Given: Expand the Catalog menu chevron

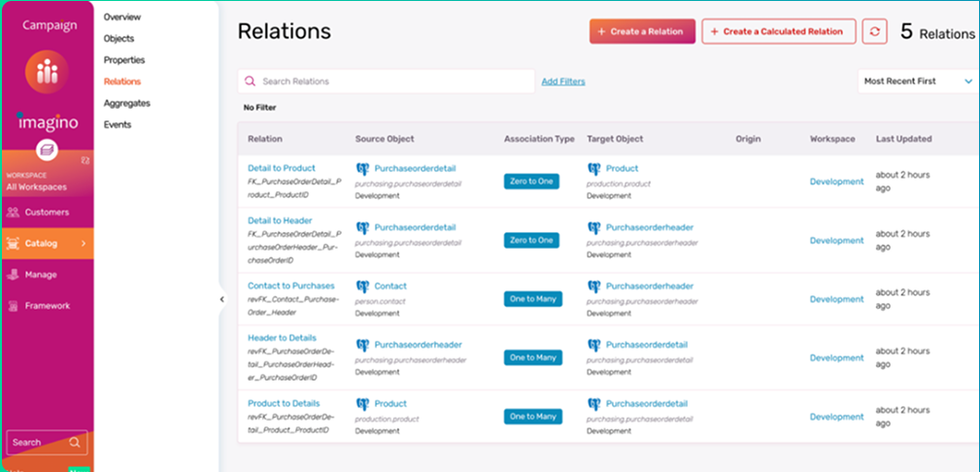Looking at the screenshot, I should point(84,244).
